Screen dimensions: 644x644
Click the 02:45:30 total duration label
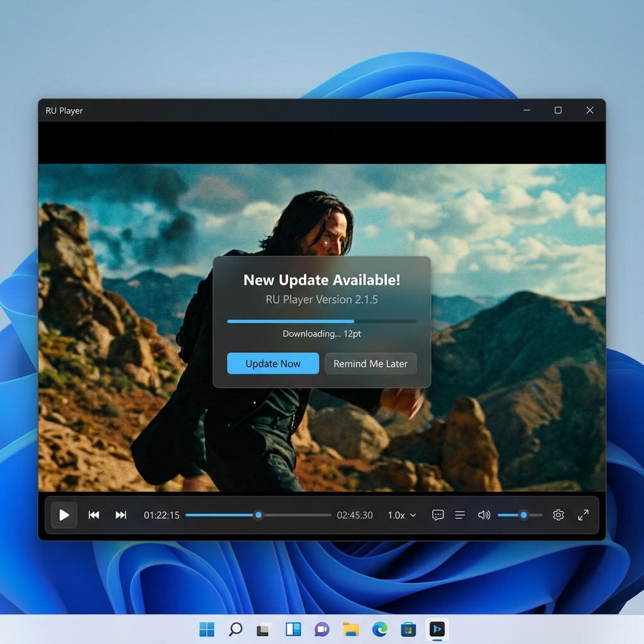[355, 515]
